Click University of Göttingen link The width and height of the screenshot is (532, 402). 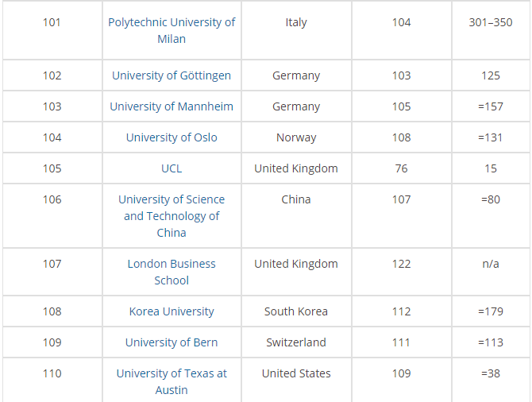[172, 75]
